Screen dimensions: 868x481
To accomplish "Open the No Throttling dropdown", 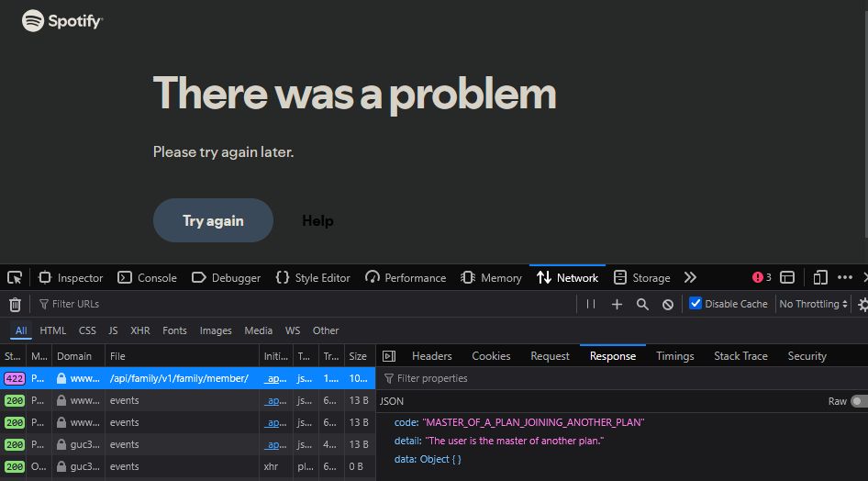I will pyautogui.click(x=813, y=304).
